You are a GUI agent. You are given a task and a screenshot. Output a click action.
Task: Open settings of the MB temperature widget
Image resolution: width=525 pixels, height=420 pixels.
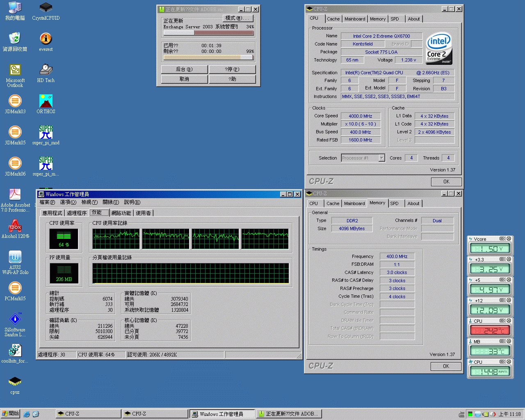coord(502,341)
